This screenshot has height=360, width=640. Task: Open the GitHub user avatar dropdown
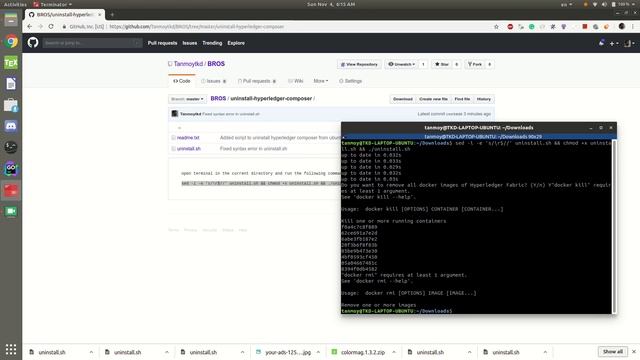(629, 43)
